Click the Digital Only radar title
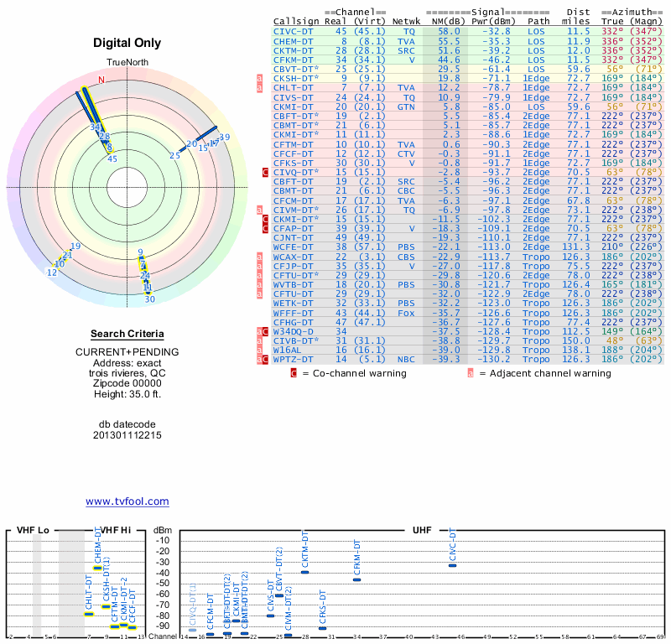Screen dimensions: 671x644 coord(127,43)
